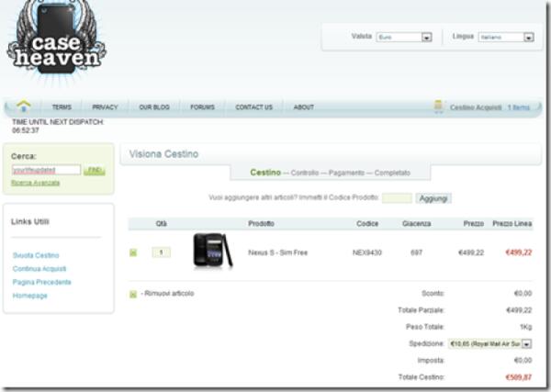
Task: Go to OUR BLOG page
Action: click(x=152, y=107)
